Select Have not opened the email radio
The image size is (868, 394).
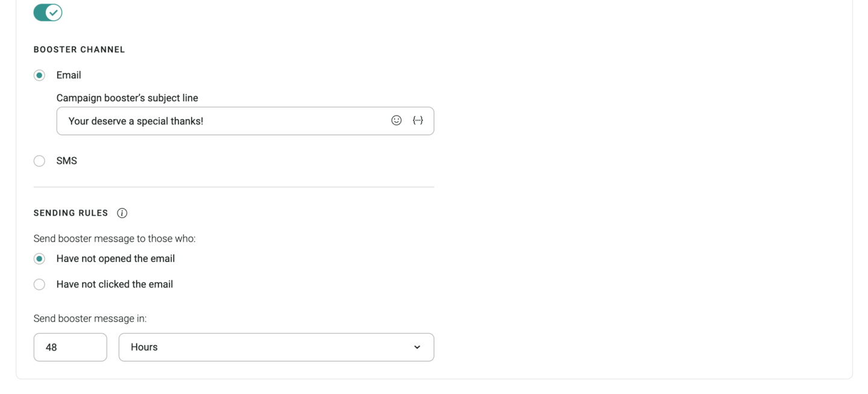pos(39,259)
